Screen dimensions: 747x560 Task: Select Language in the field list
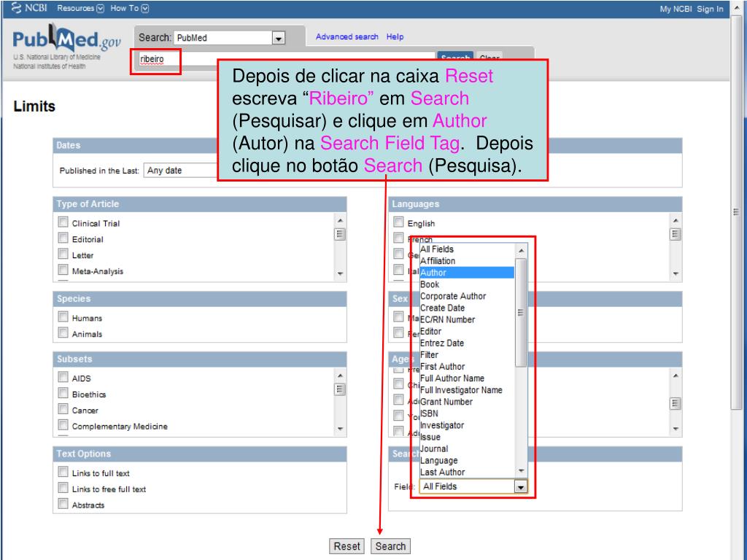pyautogui.click(x=466, y=461)
